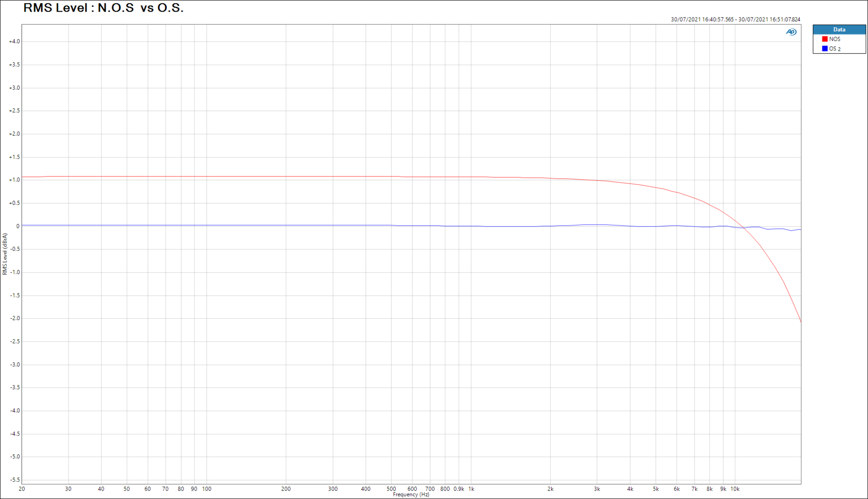Click the 500 frequency tick label
The height and width of the screenshot is (499, 868).
click(391, 489)
